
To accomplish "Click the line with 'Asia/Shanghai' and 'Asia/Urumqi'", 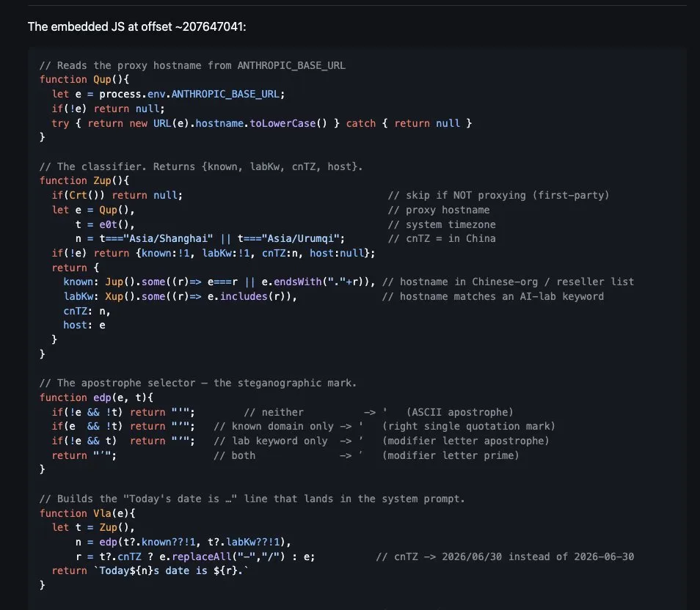I will click(210, 239).
